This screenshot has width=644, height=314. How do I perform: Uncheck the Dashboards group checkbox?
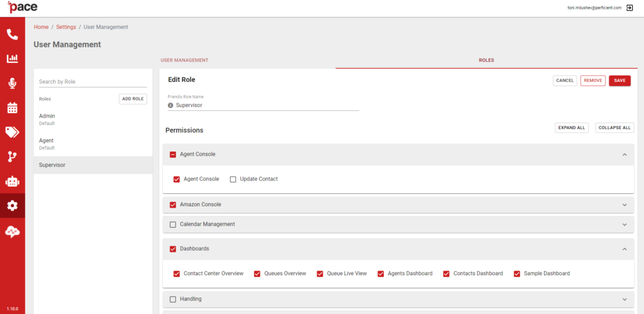click(173, 249)
